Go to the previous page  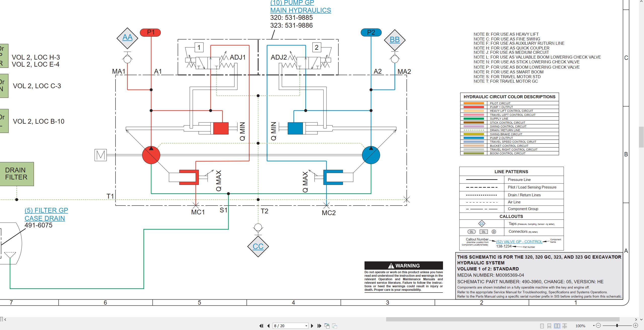(268, 326)
